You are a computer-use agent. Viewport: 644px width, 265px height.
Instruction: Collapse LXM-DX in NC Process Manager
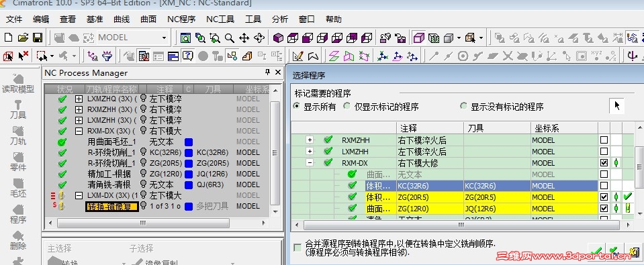[79, 196]
